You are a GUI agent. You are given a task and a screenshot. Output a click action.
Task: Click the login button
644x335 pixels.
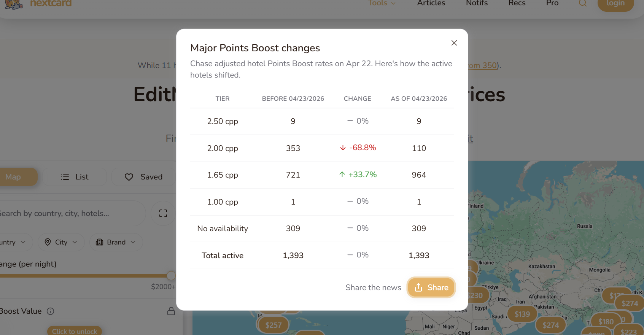pyautogui.click(x=615, y=4)
